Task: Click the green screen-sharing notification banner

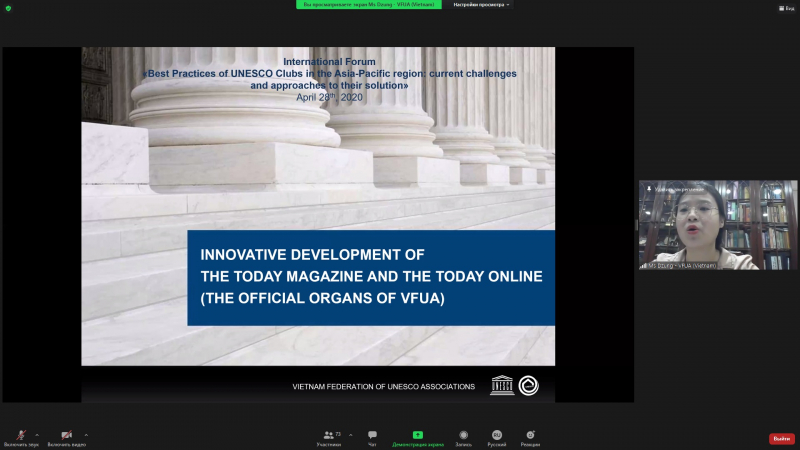Action: tap(369, 5)
